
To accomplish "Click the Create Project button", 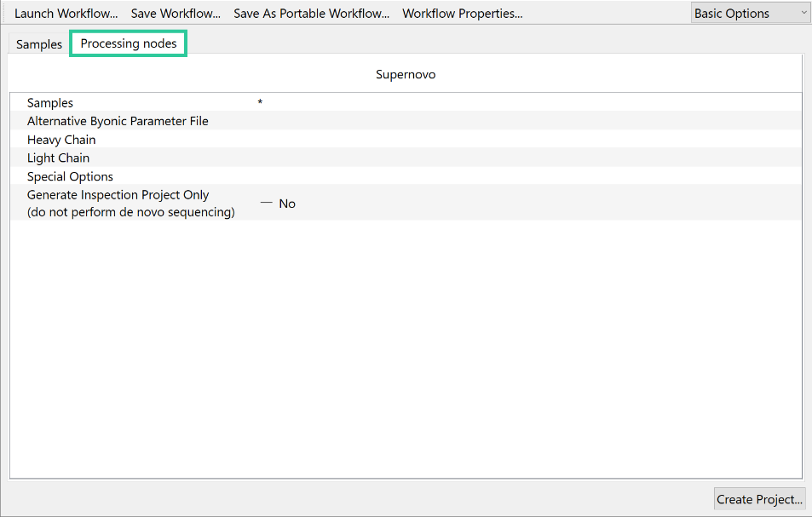I will click(759, 499).
